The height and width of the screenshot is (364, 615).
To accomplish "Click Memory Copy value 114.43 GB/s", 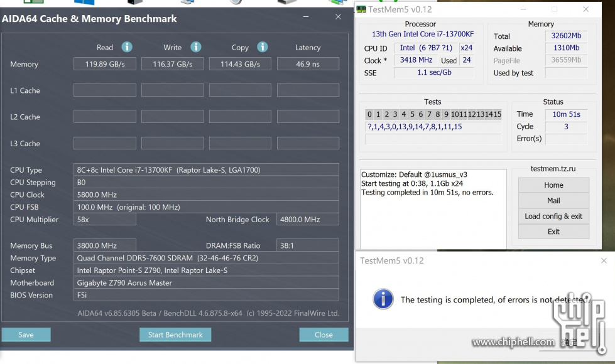I will tap(240, 64).
